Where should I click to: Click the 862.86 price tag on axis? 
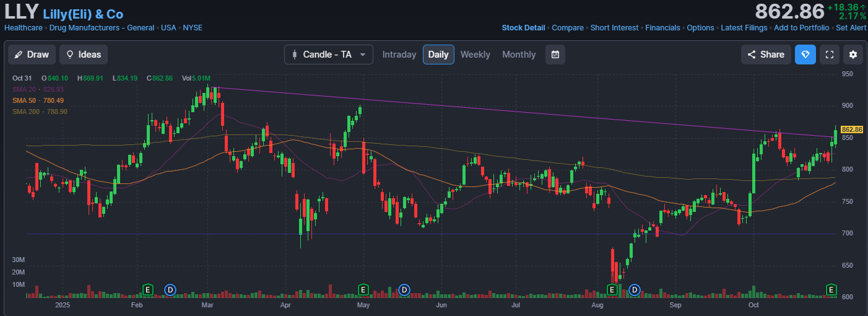[851, 129]
